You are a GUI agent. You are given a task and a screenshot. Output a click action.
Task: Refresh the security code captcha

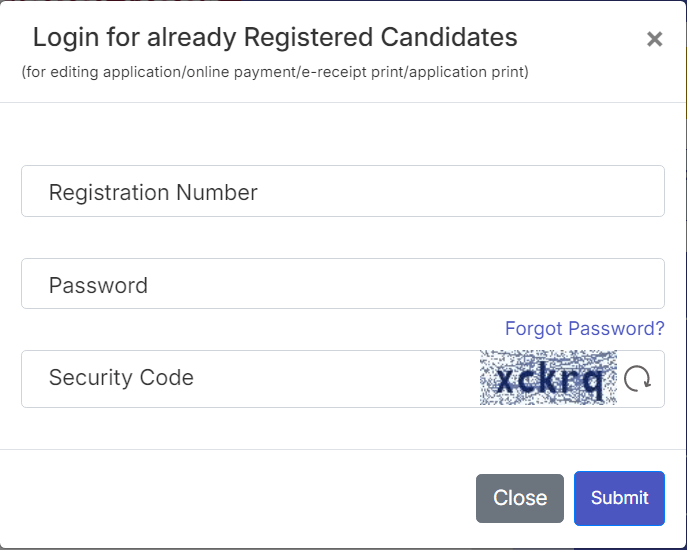click(637, 379)
